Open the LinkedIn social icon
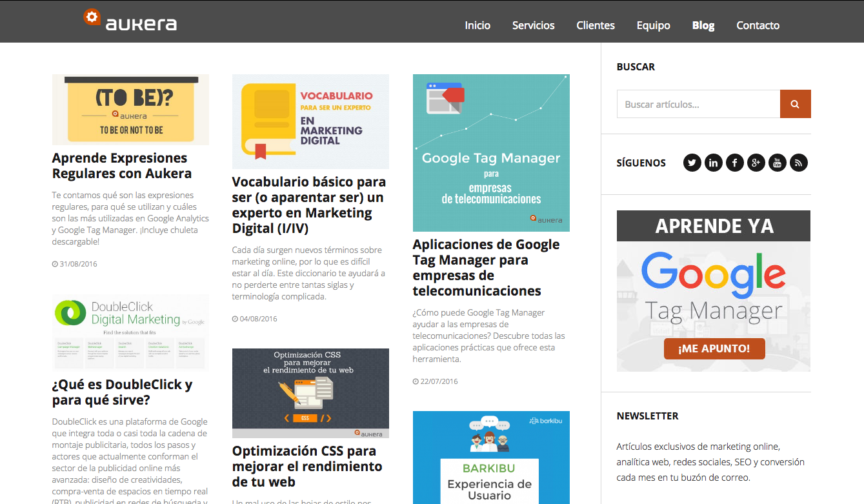This screenshot has width=864, height=504. point(713,163)
